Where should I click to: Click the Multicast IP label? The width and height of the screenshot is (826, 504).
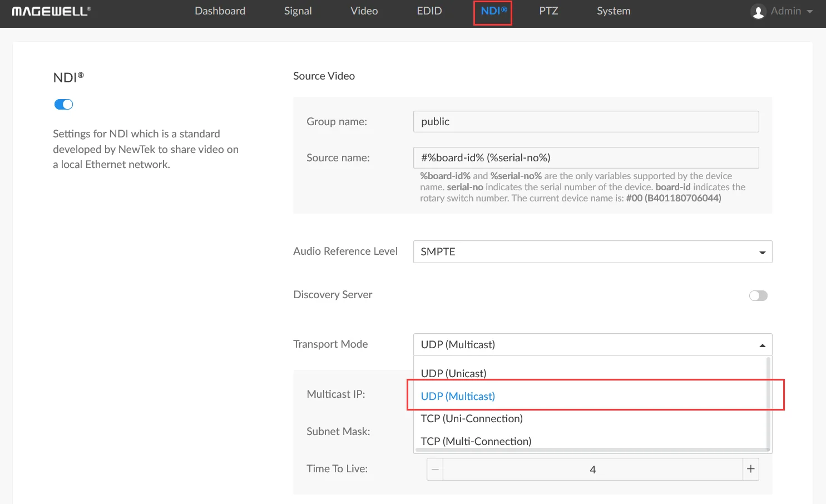336,394
